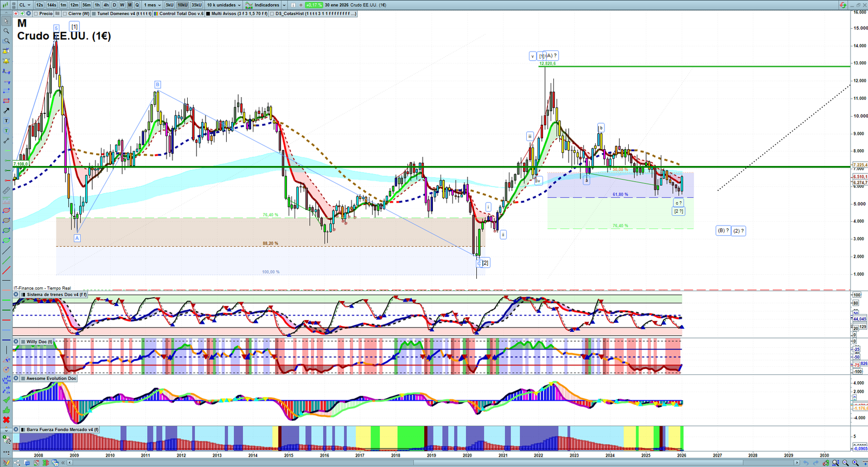Activate the magnifier zoom tool
The width and height of the screenshot is (868, 467).
coord(6,31)
